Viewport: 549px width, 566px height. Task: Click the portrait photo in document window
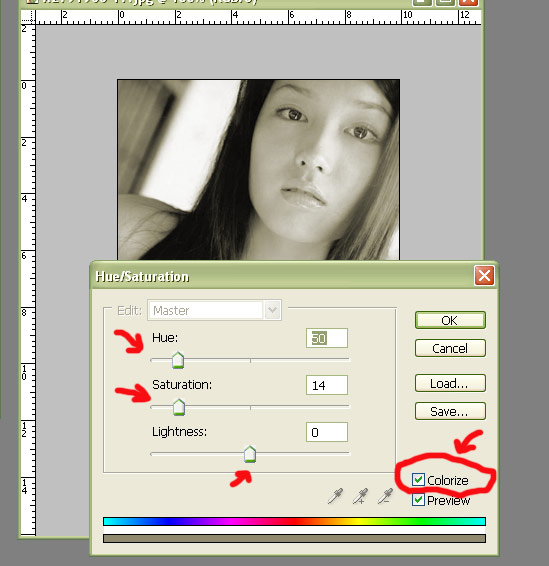(x=258, y=169)
